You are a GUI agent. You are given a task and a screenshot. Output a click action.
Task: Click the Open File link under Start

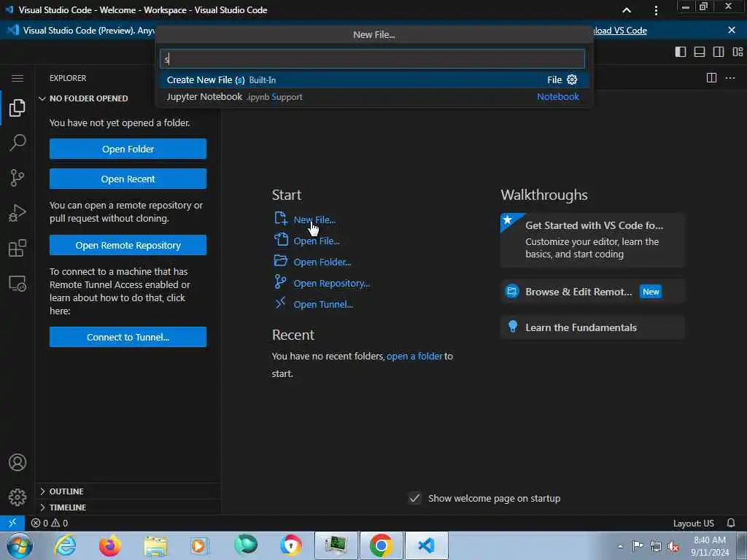point(317,241)
